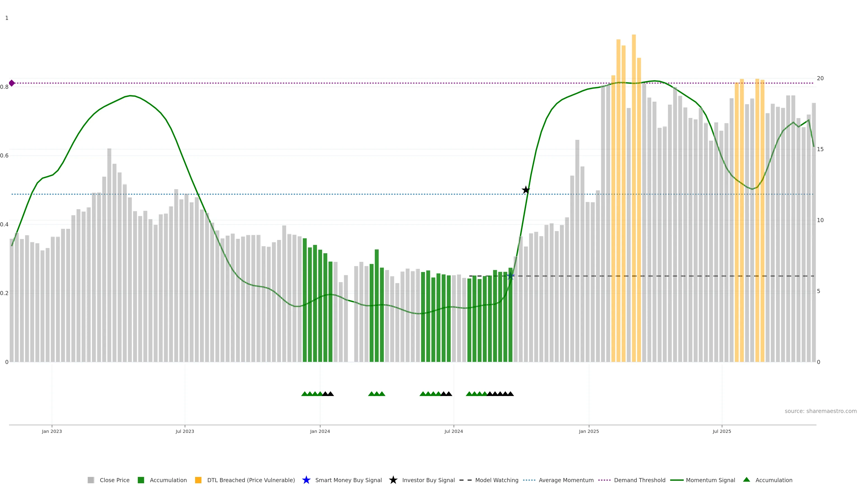868x488 pixels.
Task: Click the Jan 2024 axis label
Action: (320, 431)
